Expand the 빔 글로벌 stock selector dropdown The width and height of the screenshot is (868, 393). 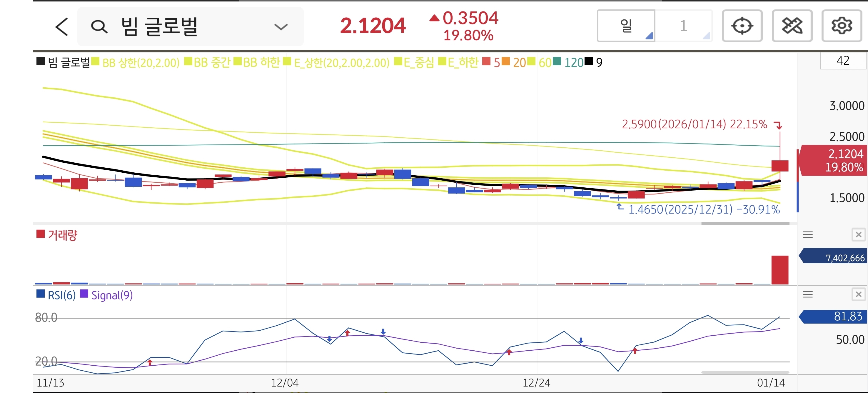(x=281, y=27)
